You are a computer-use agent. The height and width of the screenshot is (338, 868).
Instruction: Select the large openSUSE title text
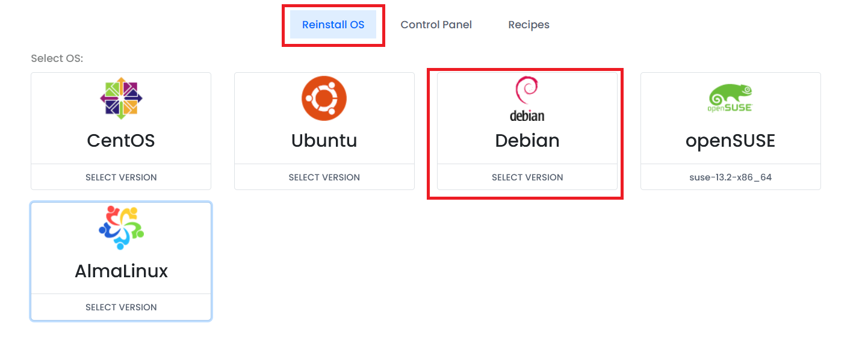pyautogui.click(x=730, y=141)
